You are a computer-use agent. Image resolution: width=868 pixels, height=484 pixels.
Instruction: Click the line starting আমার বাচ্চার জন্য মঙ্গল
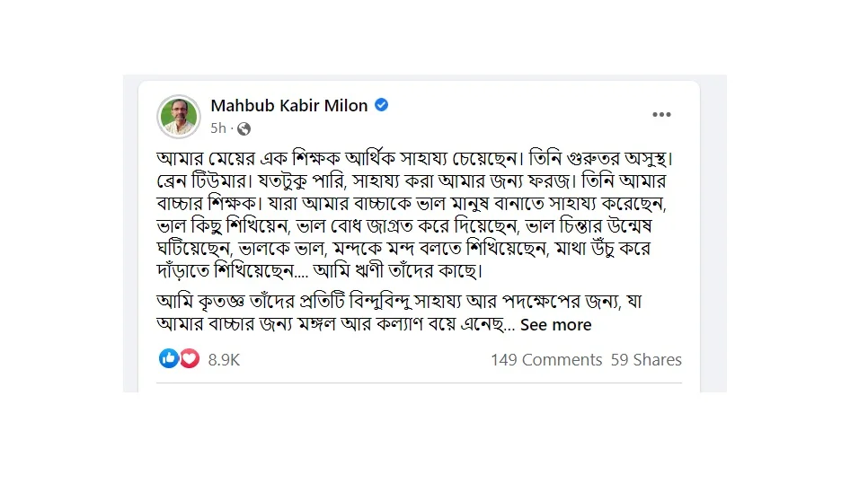click(336, 325)
